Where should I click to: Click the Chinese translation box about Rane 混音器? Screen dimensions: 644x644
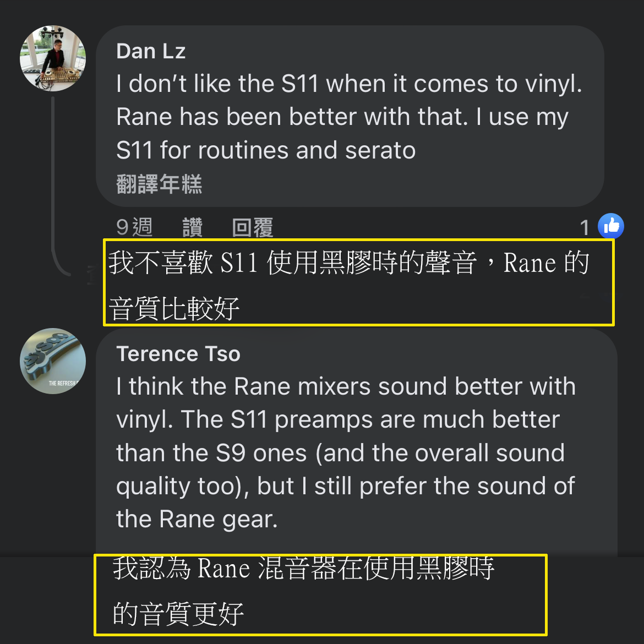tap(320, 594)
